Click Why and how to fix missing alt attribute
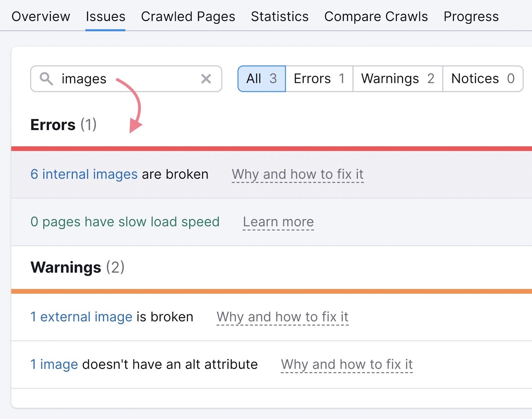 pos(346,364)
